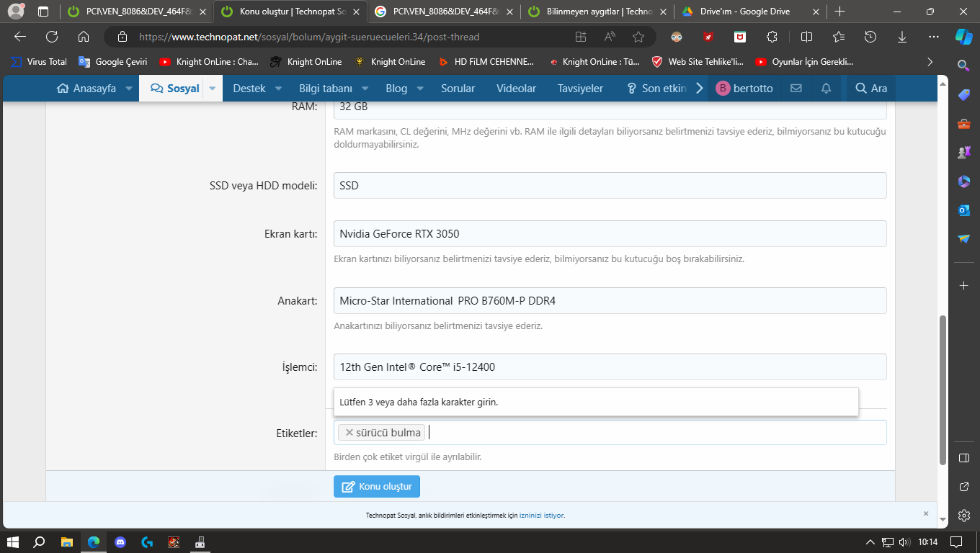Open the Discord taskbar icon

[x=120, y=541]
